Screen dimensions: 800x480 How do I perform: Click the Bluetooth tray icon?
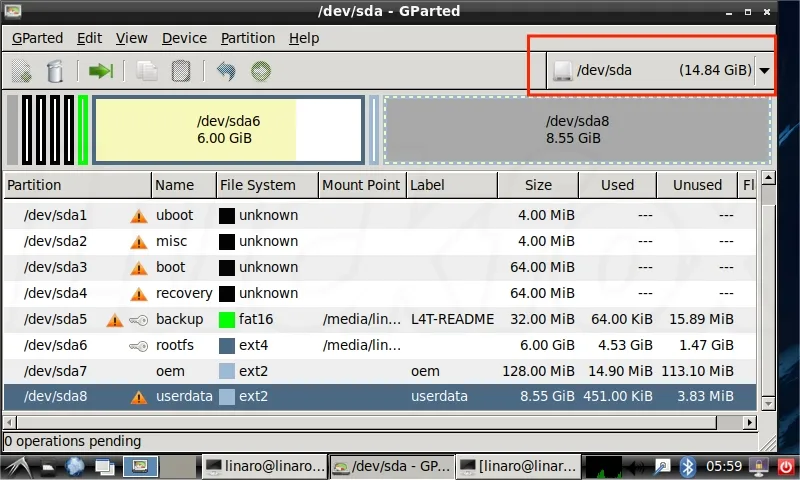pos(687,467)
